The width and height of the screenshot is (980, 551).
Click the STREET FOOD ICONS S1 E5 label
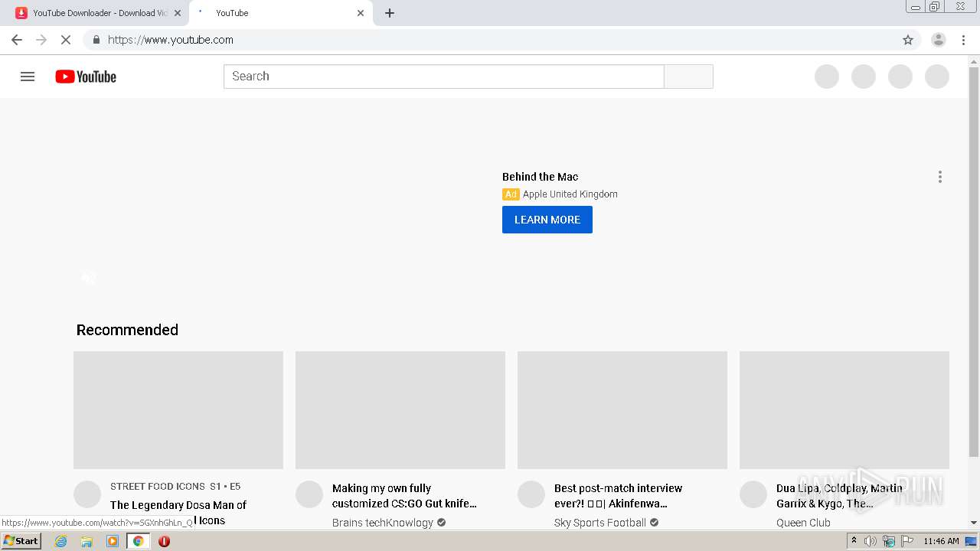pyautogui.click(x=175, y=486)
